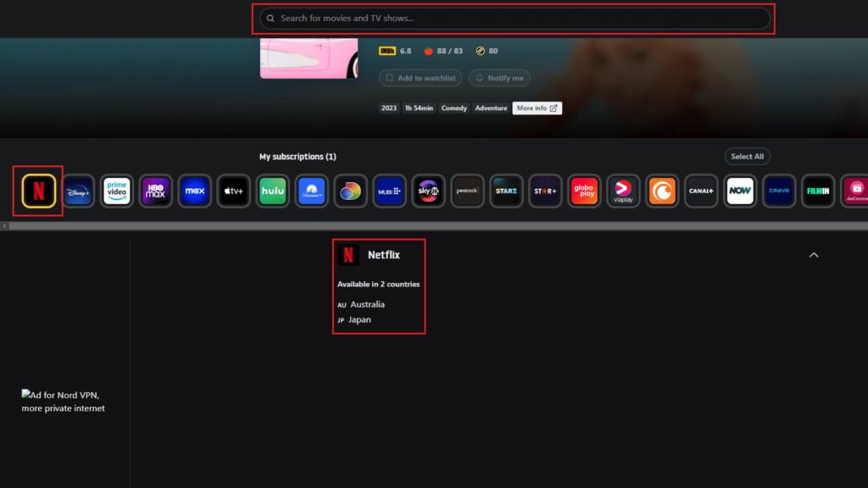Select the Crave service icon

pos(779,191)
